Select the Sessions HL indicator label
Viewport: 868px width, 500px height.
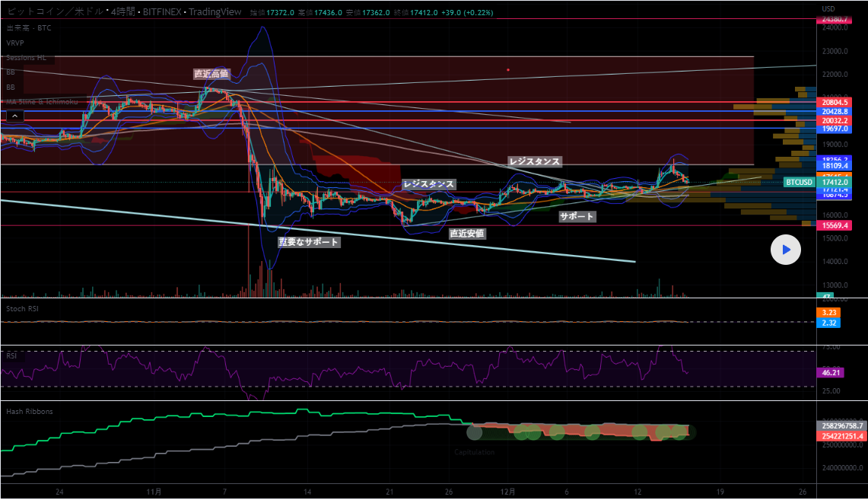pos(25,57)
